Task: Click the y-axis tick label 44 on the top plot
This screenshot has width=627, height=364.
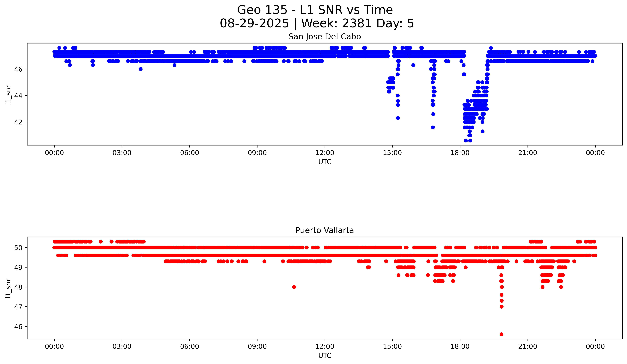Action: pyautogui.click(x=18, y=96)
